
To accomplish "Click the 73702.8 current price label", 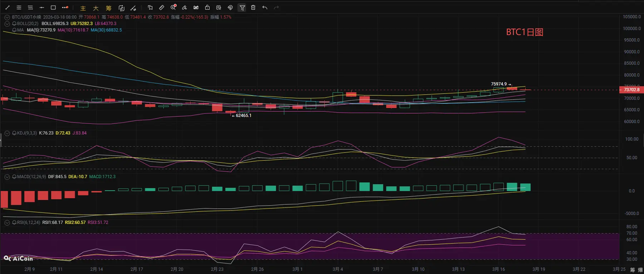I will point(631,90).
